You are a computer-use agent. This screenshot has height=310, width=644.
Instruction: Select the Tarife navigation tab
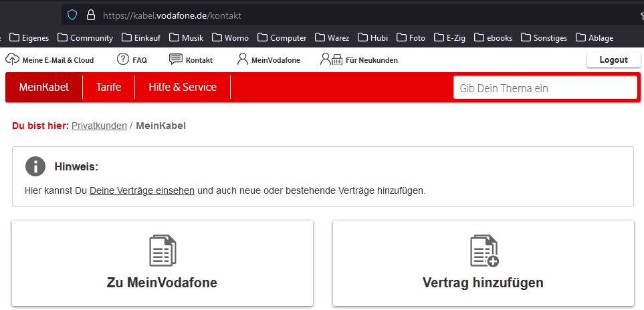tap(108, 87)
